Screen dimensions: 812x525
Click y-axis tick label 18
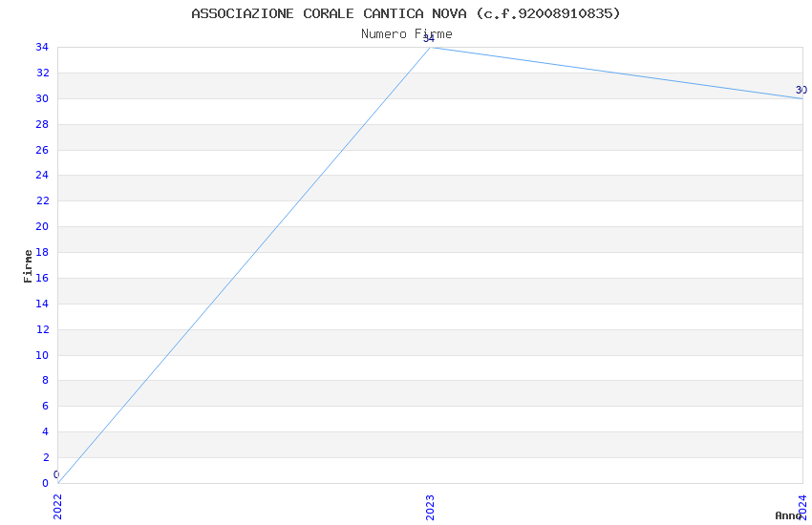tap(42, 252)
